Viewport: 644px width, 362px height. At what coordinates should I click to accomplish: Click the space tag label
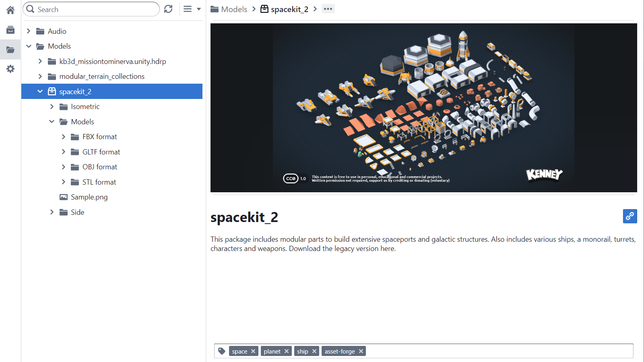(x=239, y=352)
